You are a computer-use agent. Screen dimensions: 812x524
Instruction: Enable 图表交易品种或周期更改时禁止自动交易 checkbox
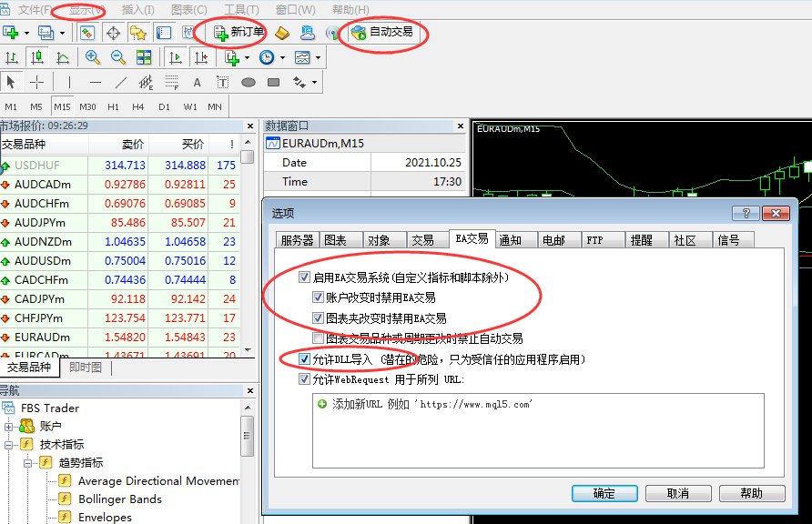point(318,338)
